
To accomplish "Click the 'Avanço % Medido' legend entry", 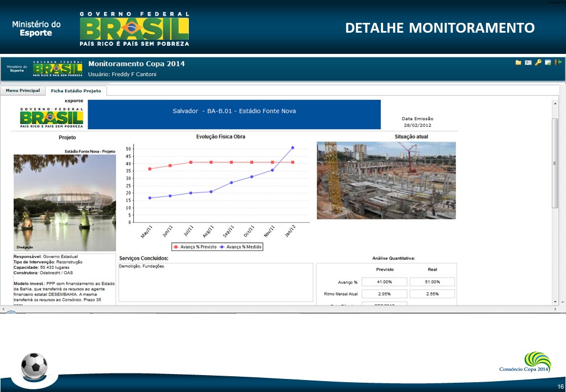I will pos(241,247).
